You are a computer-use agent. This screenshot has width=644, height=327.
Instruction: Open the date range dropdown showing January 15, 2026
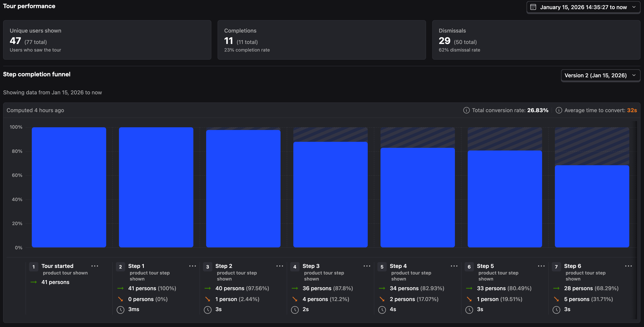point(583,7)
